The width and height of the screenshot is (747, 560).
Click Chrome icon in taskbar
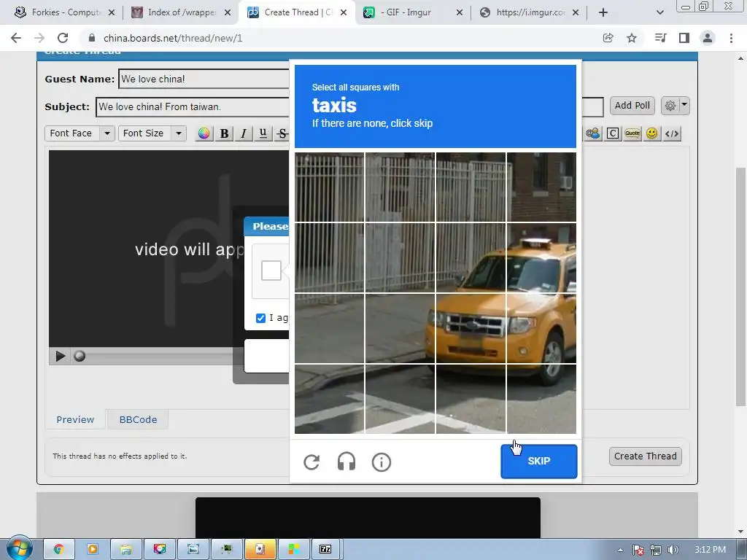point(58,550)
